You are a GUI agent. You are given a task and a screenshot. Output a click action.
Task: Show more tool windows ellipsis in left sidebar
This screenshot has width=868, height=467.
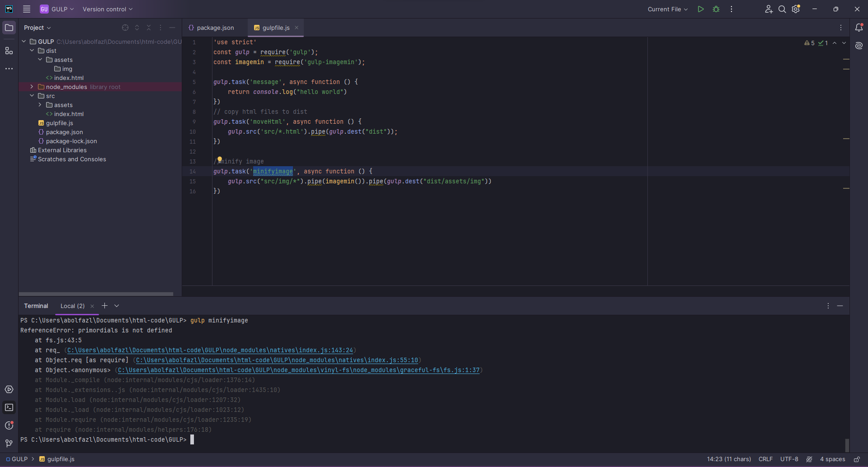coord(9,69)
